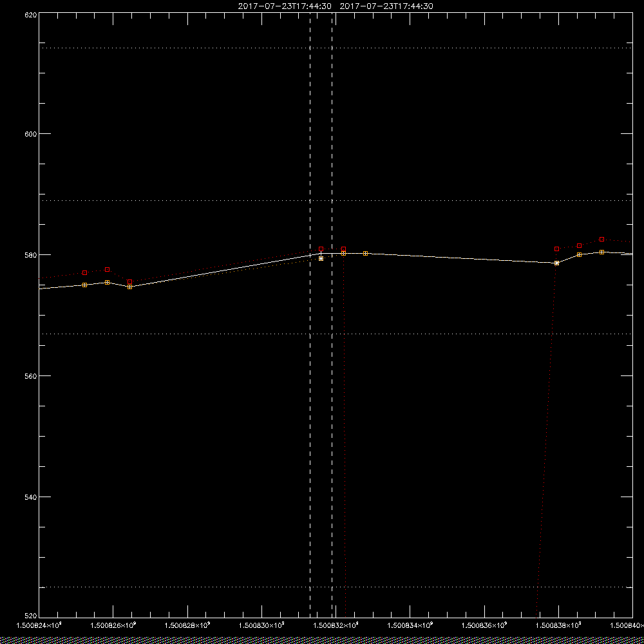
Task: Click the leftmost orange square data marker
Action: 84,285
